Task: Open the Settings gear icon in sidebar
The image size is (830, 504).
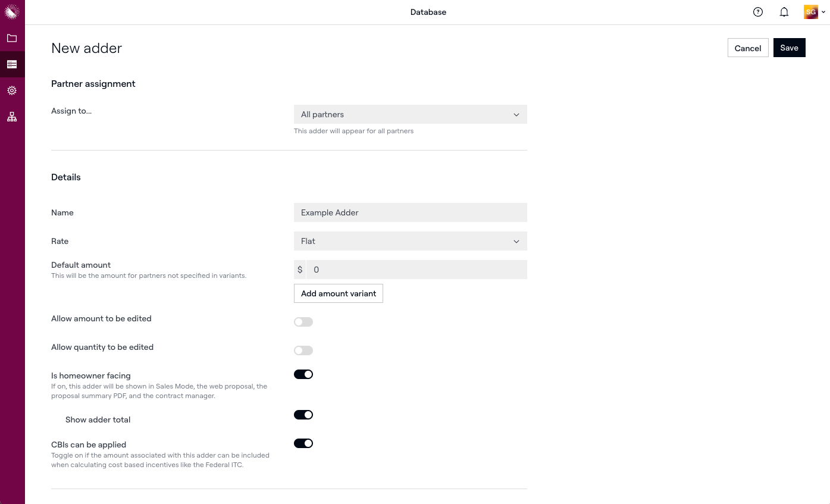Action: (x=12, y=90)
